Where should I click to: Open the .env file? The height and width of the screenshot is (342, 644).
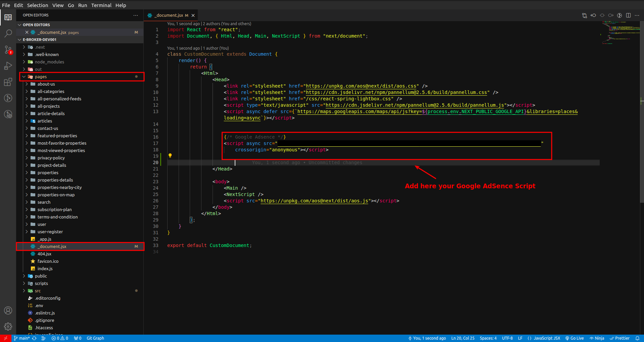[80, 305]
